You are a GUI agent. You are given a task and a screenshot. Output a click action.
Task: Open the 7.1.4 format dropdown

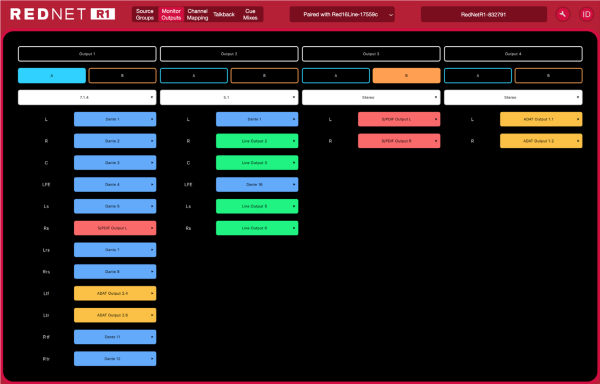click(87, 98)
